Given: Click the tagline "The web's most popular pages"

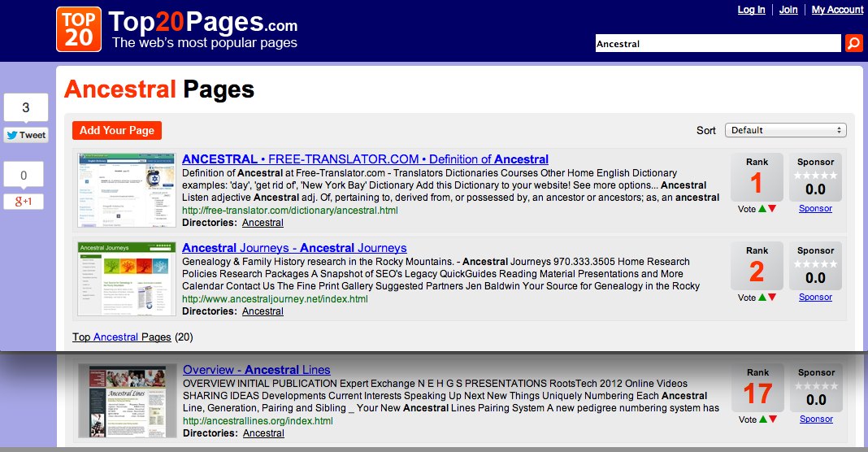Looking at the screenshot, I should pyautogui.click(x=204, y=42).
